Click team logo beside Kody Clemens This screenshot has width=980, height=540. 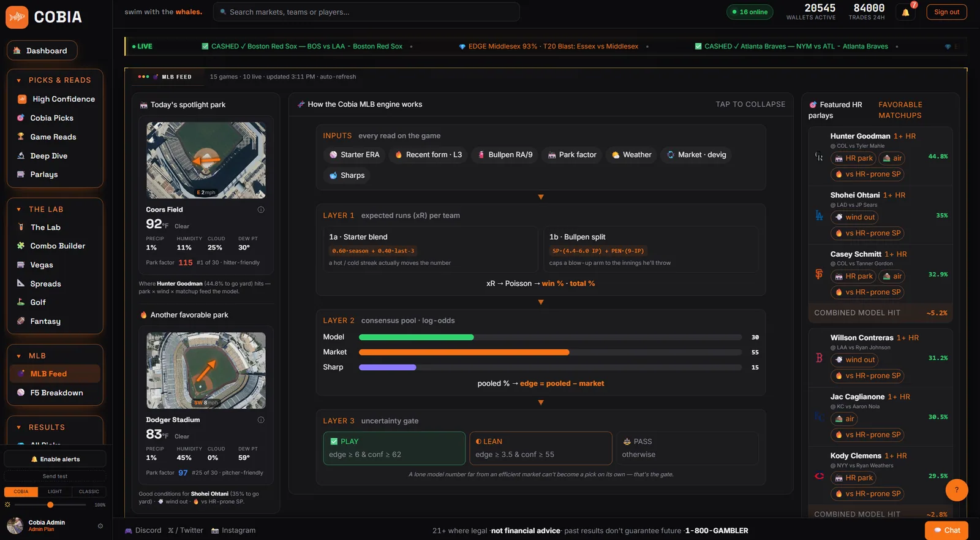click(x=819, y=476)
